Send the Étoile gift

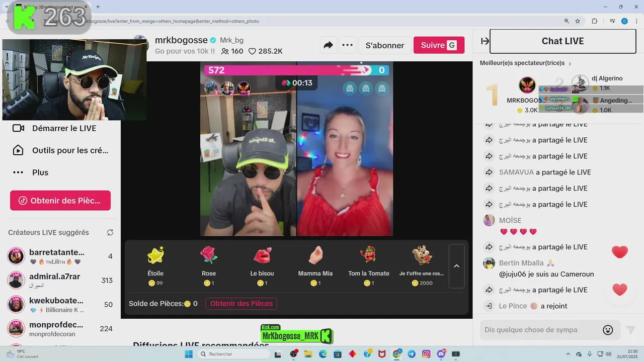click(155, 266)
